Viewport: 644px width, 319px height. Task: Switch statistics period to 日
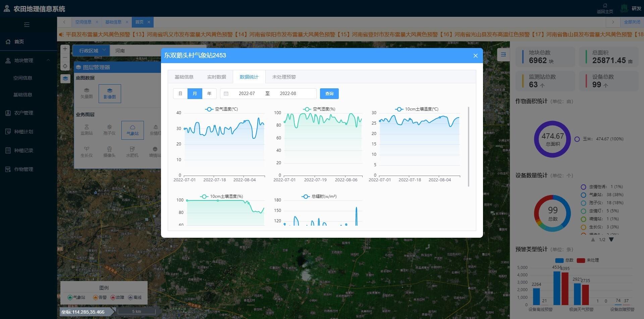180,94
